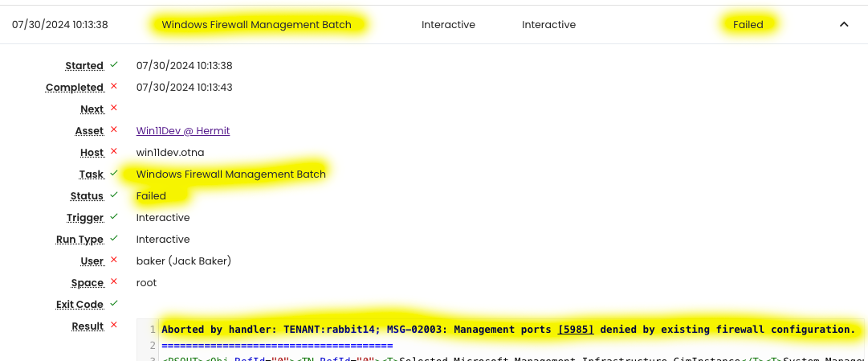Click green check icon beside Trigger
This screenshot has height=361, width=868.
point(114,216)
